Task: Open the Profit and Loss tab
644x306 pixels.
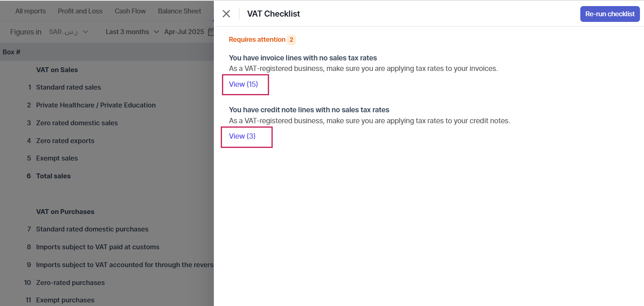Action: (80, 11)
